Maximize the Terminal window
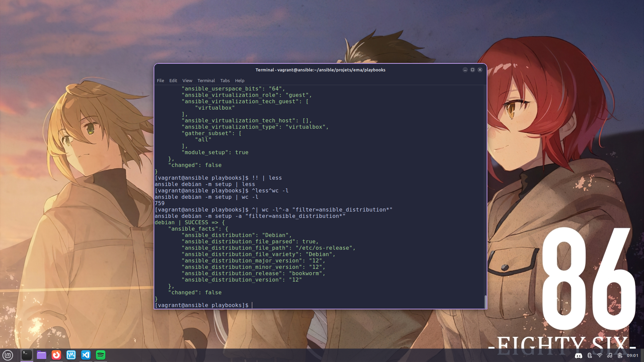The height and width of the screenshot is (362, 644). [473, 70]
